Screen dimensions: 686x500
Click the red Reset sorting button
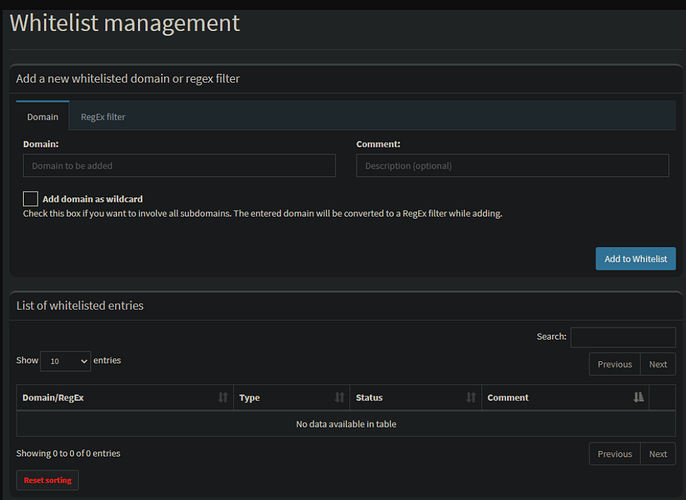pos(47,481)
